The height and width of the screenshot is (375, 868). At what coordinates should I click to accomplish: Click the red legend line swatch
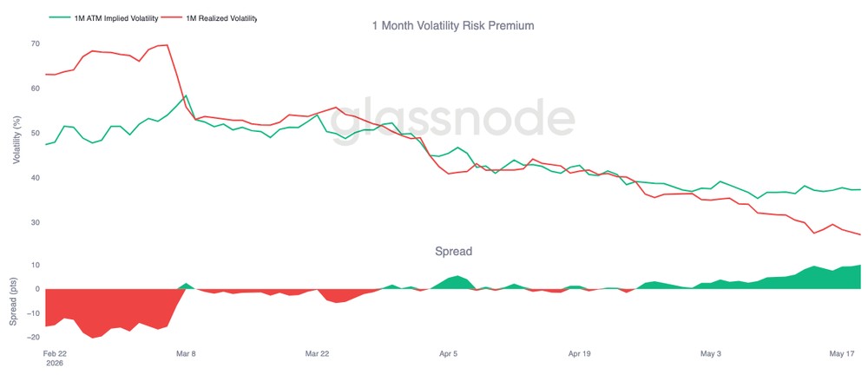point(175,18)
